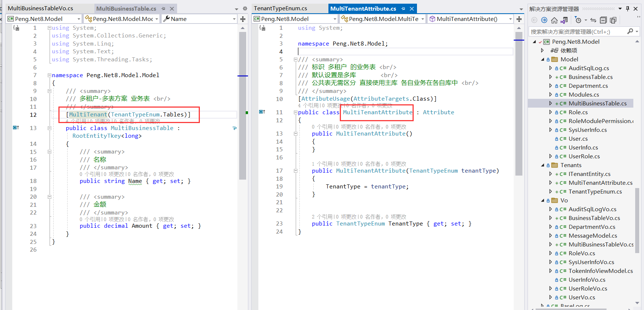Open the Solution Explorer window options arrow
644x310 pixels.
[620, 8]
